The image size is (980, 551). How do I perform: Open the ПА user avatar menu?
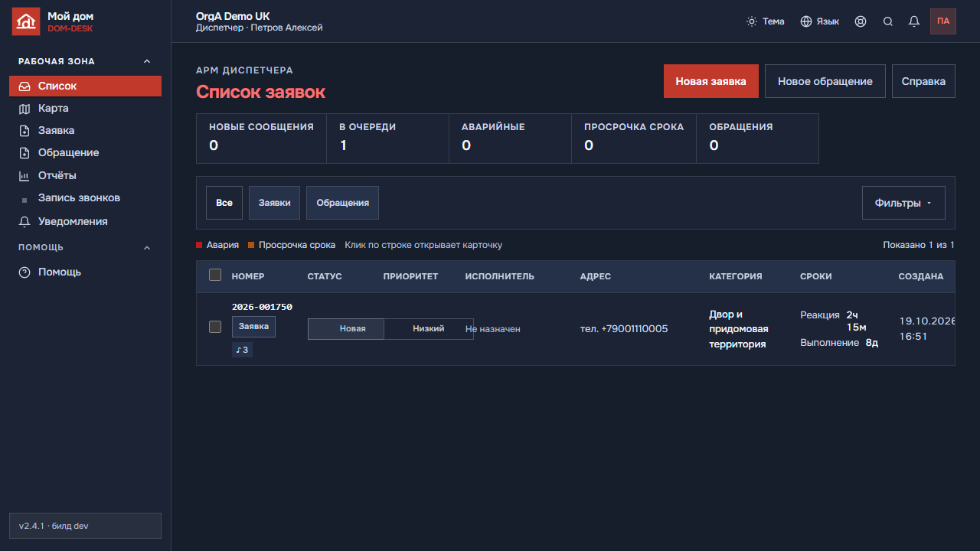click(x=943, y=21)
